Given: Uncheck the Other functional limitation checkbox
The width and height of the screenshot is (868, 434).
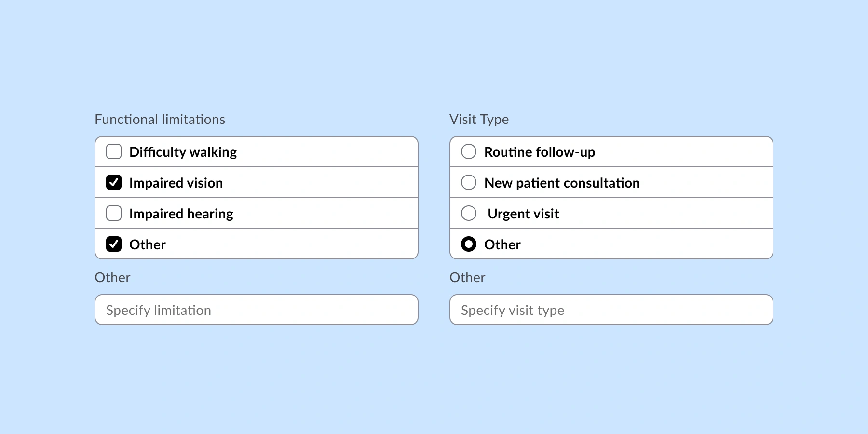Looking at the screenshot, I should pyautogui.click(x=114, y=244).
